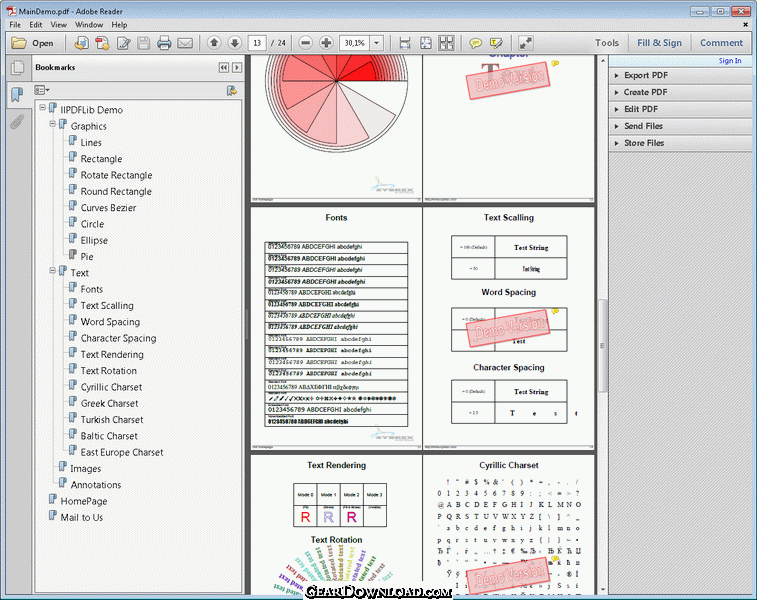Image resolution: width=757 pixels, height=600 pixels.
Task: Close the document with the small X
Action: (745, 24)
